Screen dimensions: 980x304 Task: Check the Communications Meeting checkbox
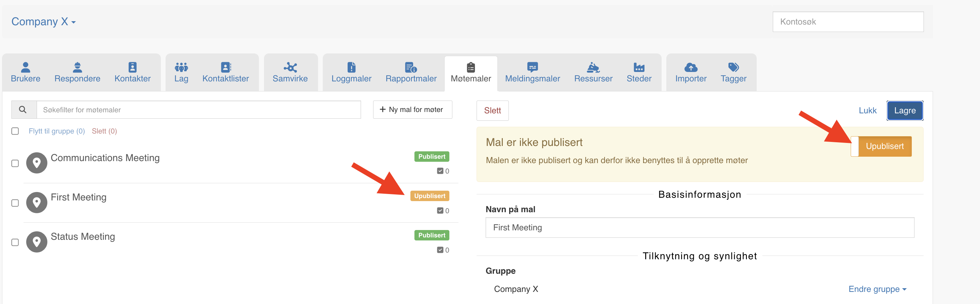[x=15, y=163]
